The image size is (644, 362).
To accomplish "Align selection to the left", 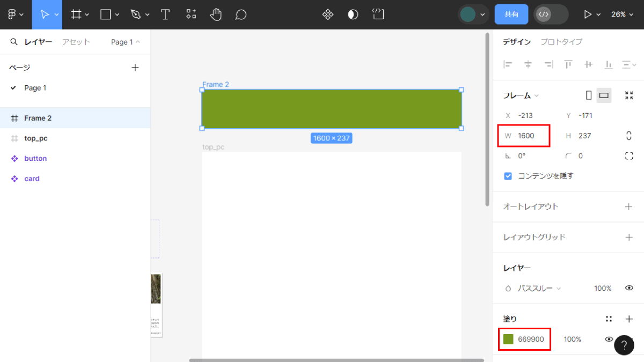I will [508, 64].
